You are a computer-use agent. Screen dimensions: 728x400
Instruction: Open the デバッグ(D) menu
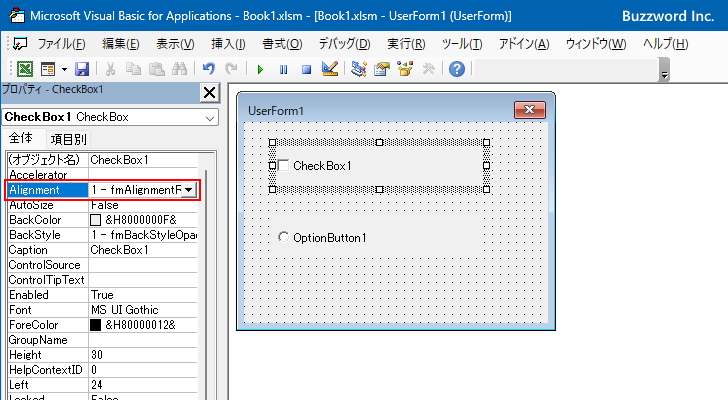coord(344,44)
